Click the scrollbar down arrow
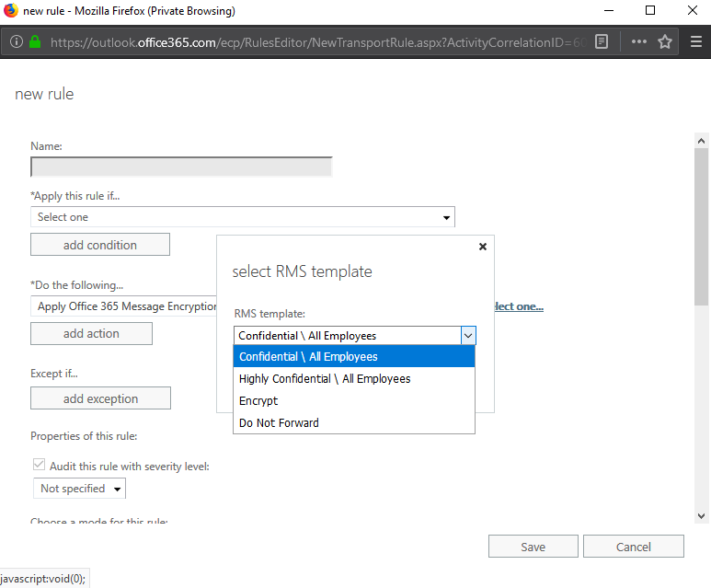This screenshot has width=711, height=588. [x=701, y=516]
